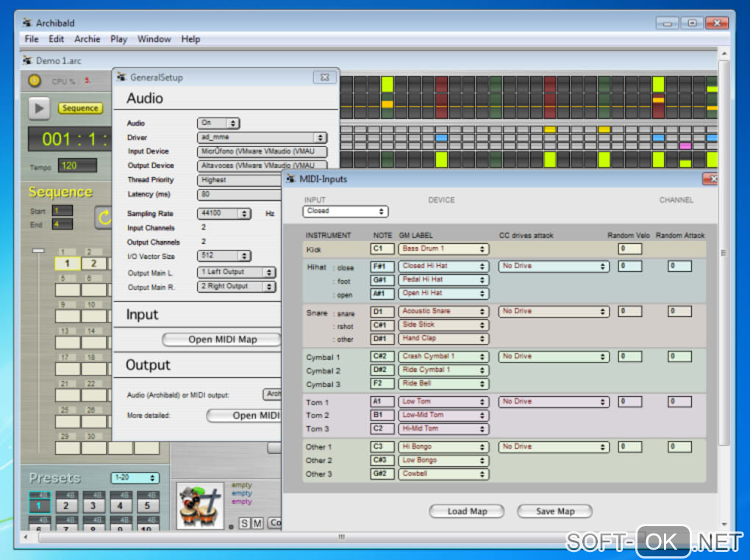This screenshot has height=560, width=750.
Task: Click the Open MIDI Map button
Action: click(x=222, y=340)
